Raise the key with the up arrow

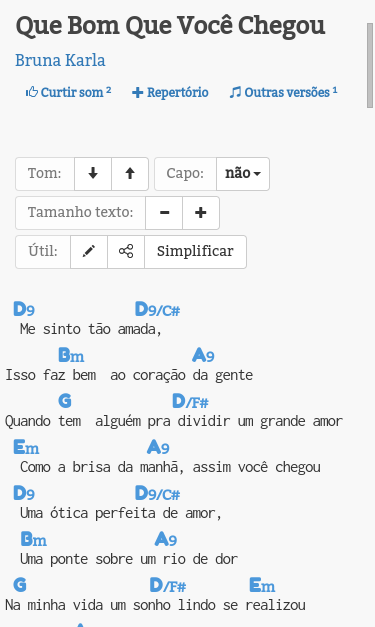click(130, 174)
